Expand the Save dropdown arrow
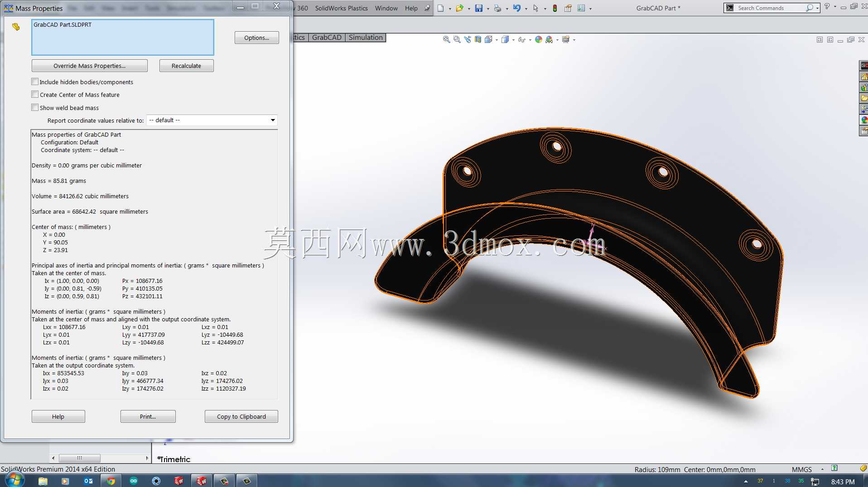Image resolution: width=868 pixels, height=487 pixels. pos(488,9)
